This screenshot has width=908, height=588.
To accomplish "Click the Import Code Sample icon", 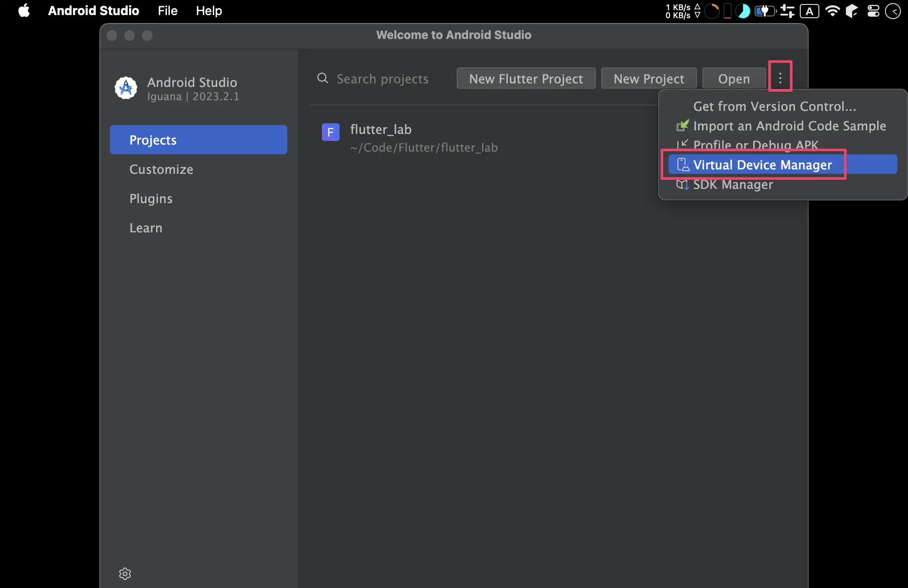I will [683, 125].
